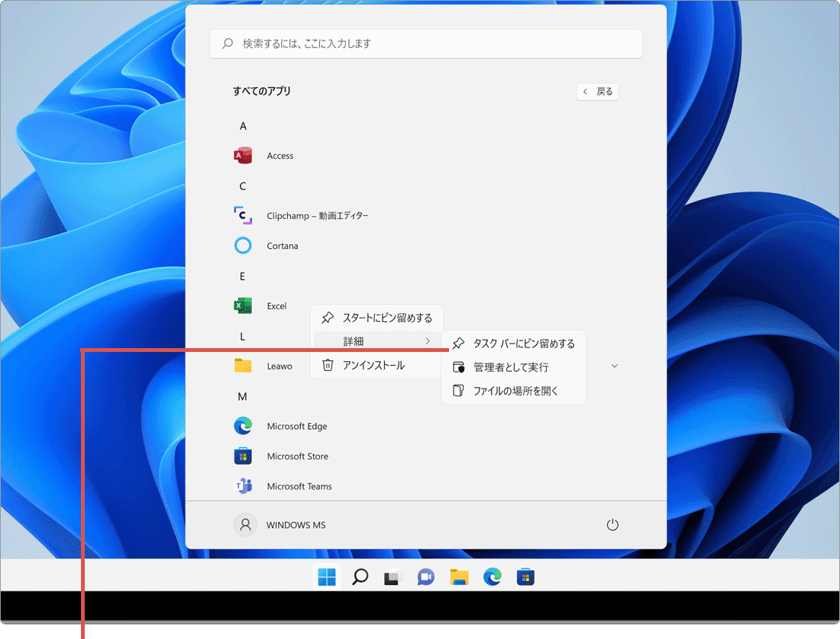Open the Microsoft Teams app name
The width and height of the screenshot is (840, 639).
click(299, 486)
